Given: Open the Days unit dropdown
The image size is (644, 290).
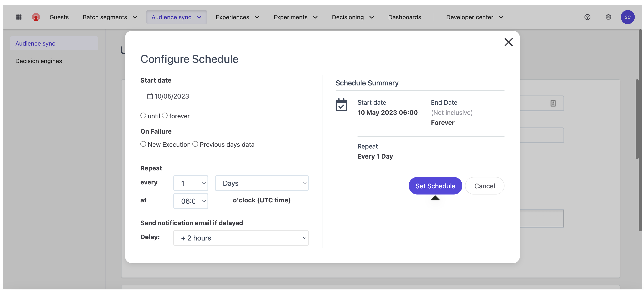Looking at the screenshot, I should point(261,183).
